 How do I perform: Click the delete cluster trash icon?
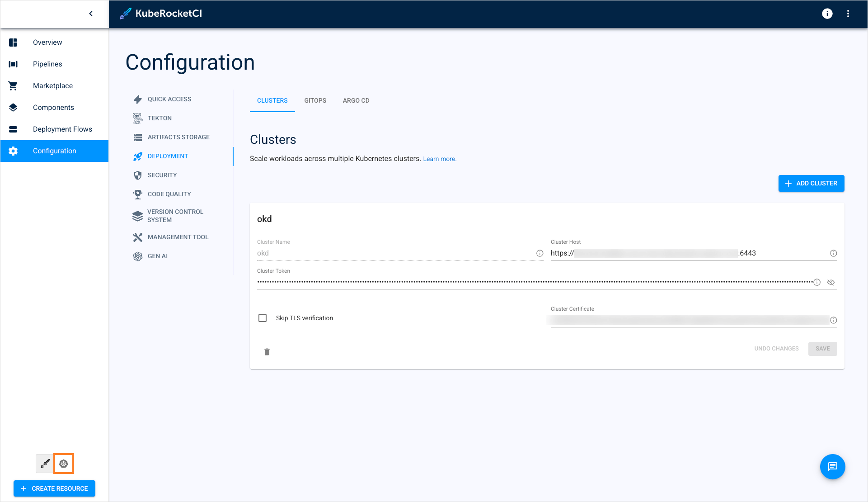pos(266,351)
